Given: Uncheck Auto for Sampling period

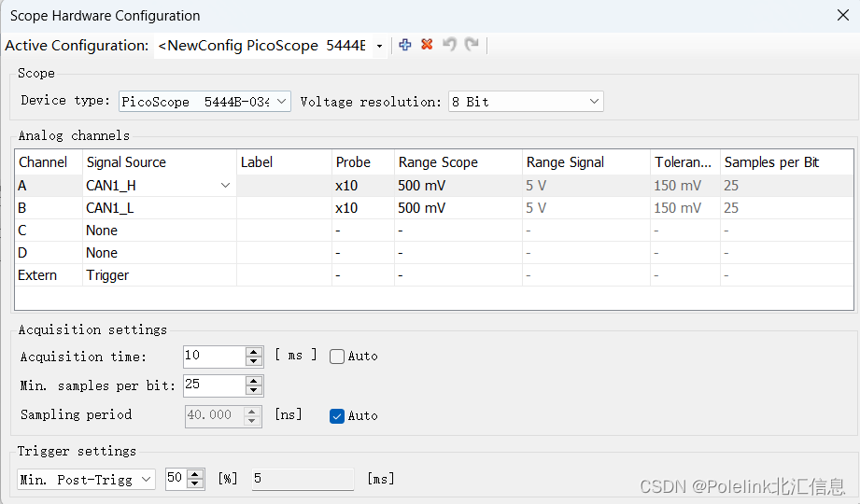Looking at the screenshot, I should click(x=337, y=416).
